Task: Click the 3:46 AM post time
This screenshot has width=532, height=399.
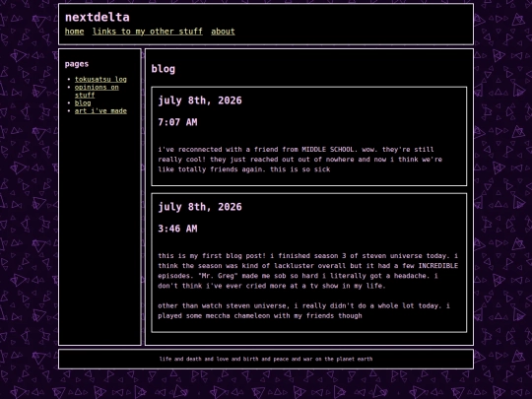Action: 177,229
